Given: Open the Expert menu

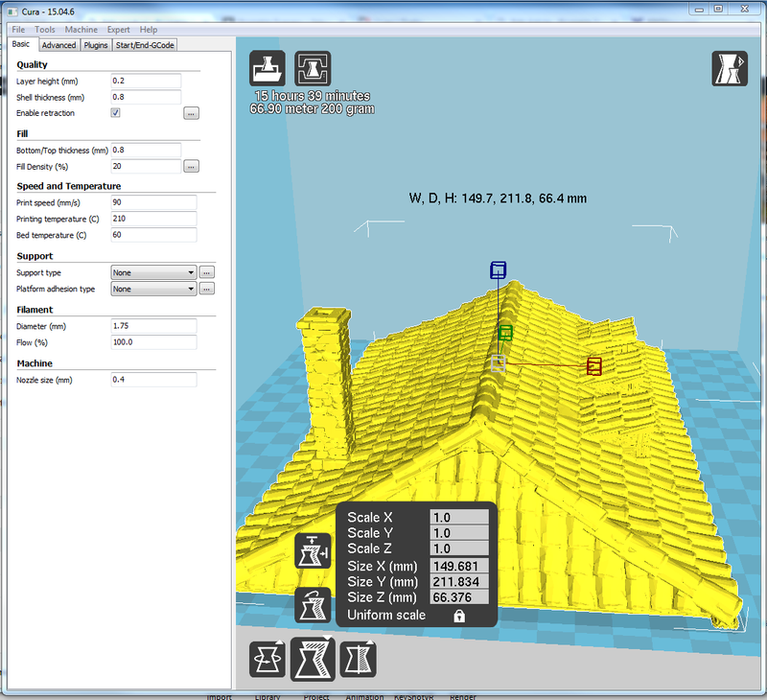Looking at the screenshot, I should tap(118, 30).
